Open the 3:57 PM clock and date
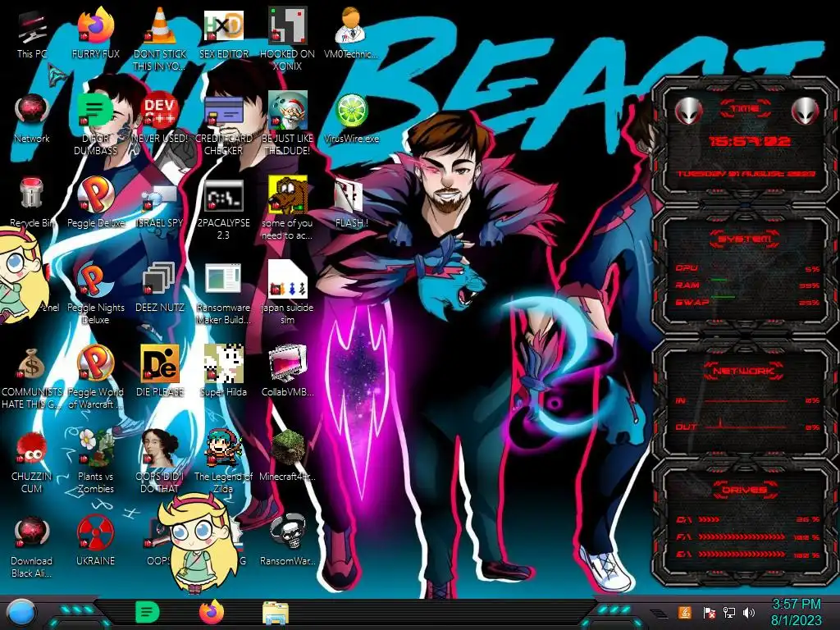Screen dimensions: 840x630 click(796, 612)
